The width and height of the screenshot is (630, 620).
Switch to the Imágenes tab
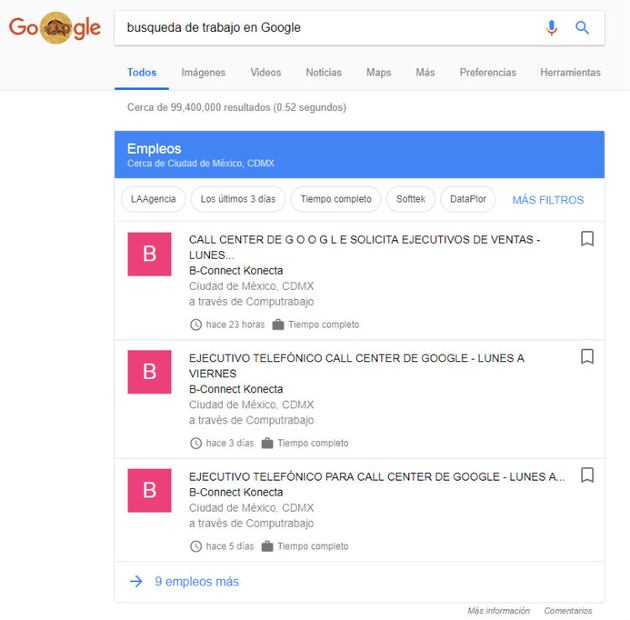(x=203, y=73)
